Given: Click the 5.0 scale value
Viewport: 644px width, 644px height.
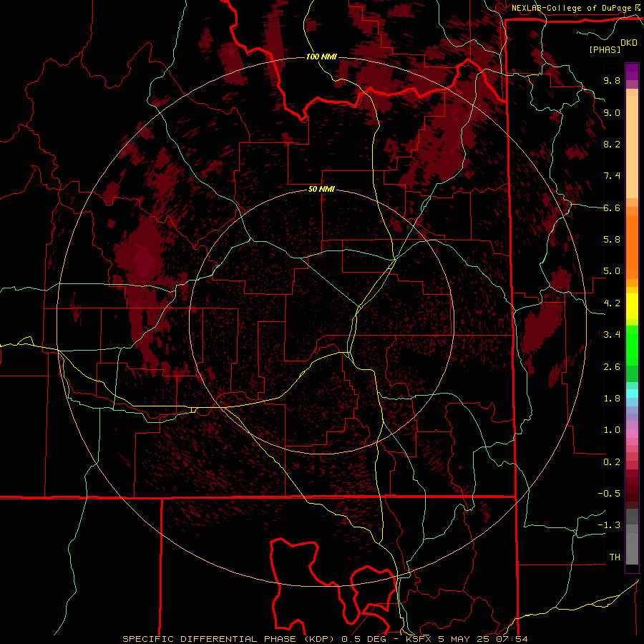Looking at the screenshot, I should coord(612,271).
